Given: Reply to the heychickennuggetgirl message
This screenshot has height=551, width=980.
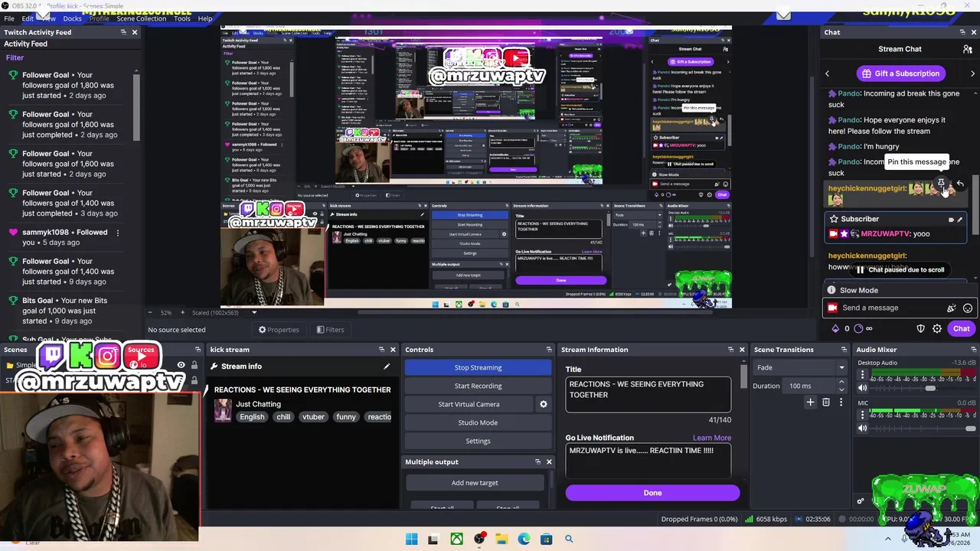Looking at the screenshot, I should [x=960, y=184].
